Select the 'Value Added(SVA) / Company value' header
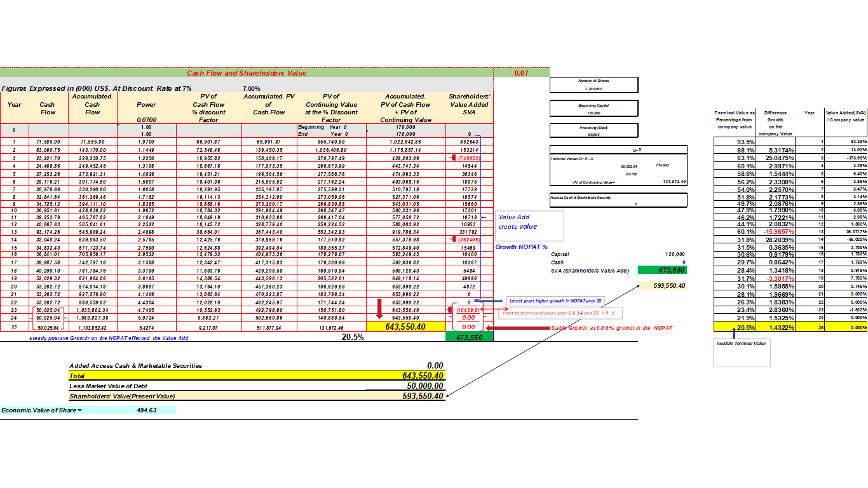This screenshot has width=868, height=488. pyautogui.click(x=846, y=116)
